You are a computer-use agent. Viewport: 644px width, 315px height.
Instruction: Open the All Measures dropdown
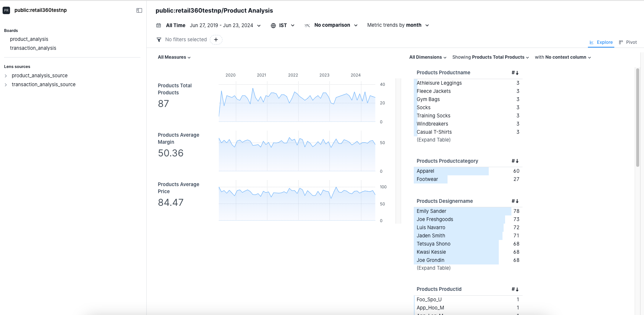click(174, 57)
